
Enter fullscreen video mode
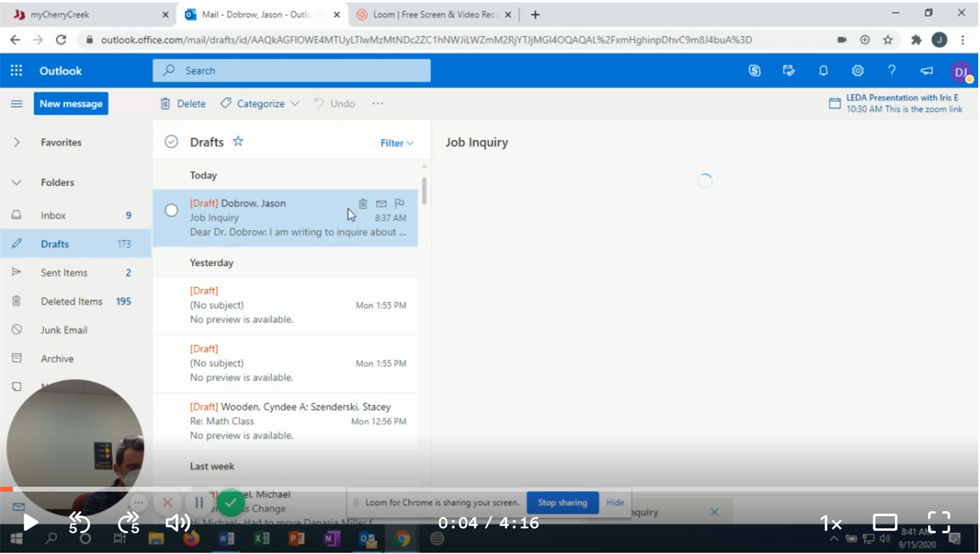coord(939,523)
